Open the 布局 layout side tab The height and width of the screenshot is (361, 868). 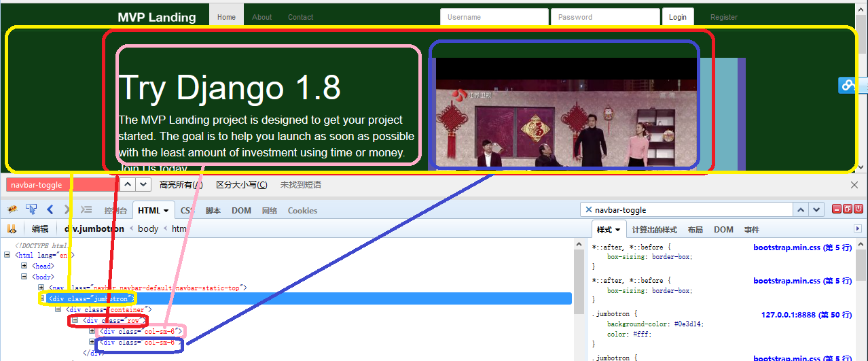click(x=695, y=230)
